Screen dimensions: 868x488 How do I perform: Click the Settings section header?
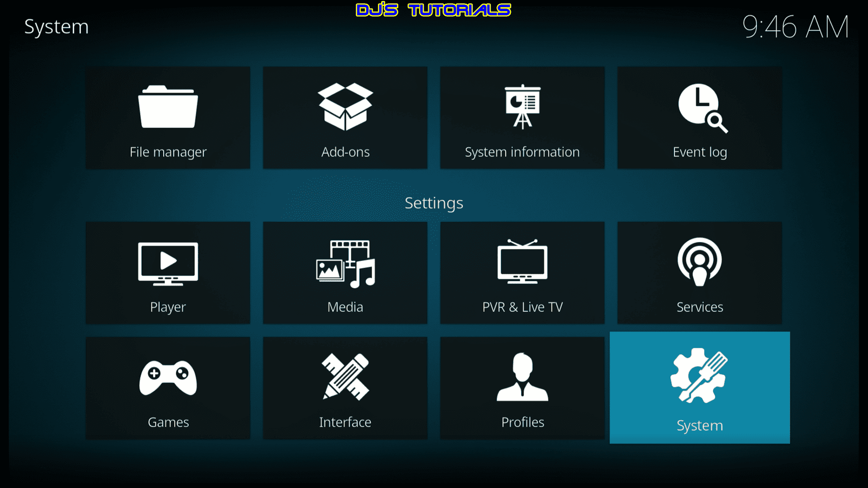pyautogui.click(x=434, y=202)
